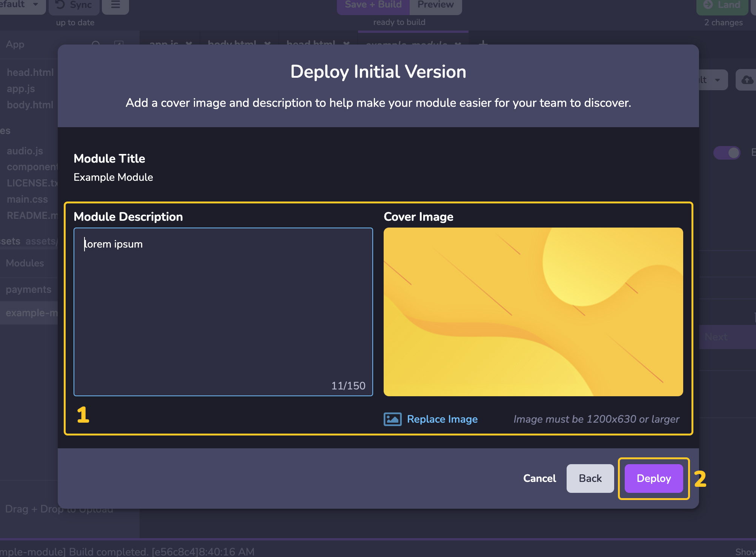This screenshot has width=756, height=557.
Task: Click the Replace Image icon
Action: point(392,419)
